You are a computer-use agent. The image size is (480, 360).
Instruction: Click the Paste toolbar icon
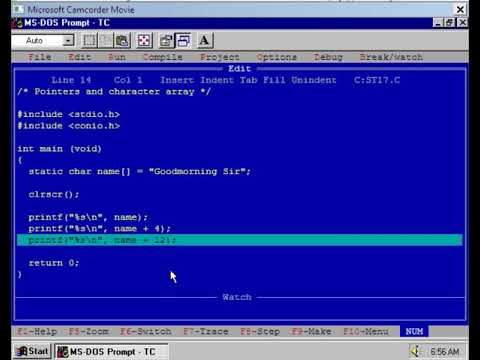click(122, 41)
